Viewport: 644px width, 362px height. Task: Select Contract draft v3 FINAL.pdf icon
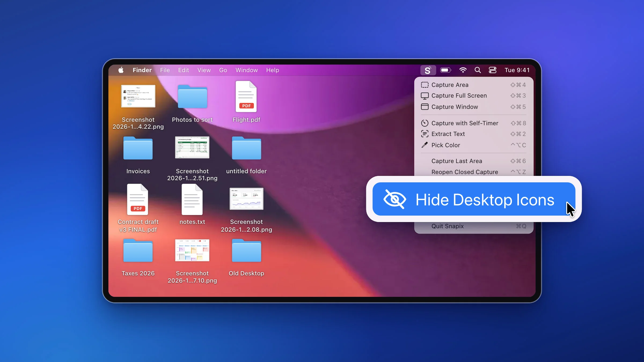pos(138,200)
